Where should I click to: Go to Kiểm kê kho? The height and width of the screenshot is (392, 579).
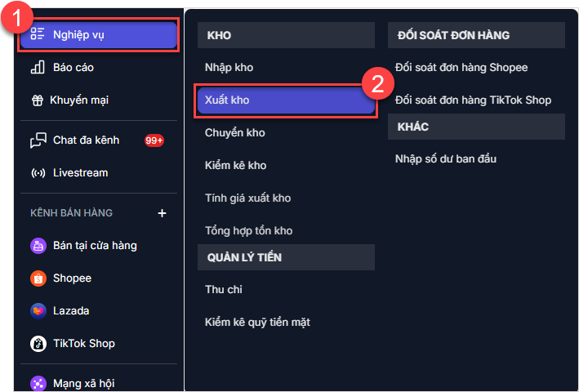click(236, 165)
